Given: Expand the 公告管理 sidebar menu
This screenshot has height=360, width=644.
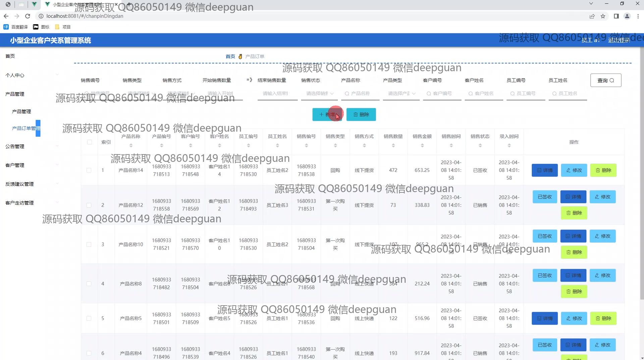Looking at the screenshot, I should click(x=15, y=146).
